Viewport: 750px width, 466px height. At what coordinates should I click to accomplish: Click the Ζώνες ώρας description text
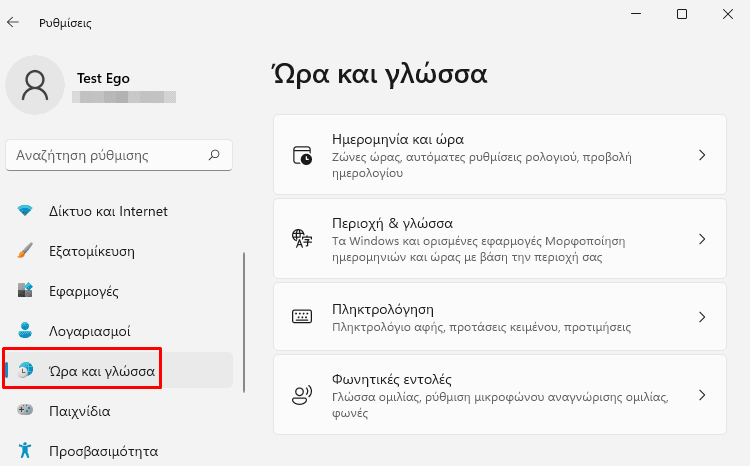coord(482,165)
